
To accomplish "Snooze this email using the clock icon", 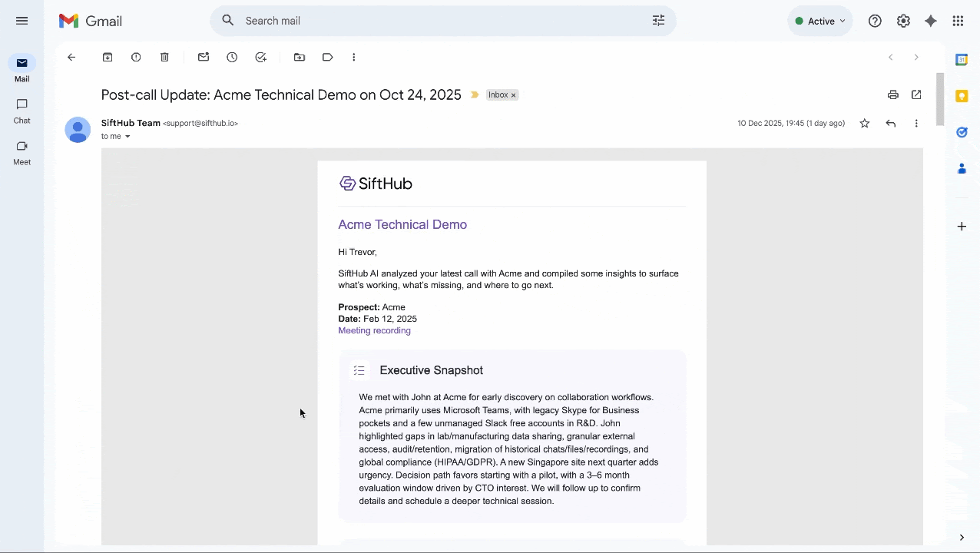I will (232, 57).
